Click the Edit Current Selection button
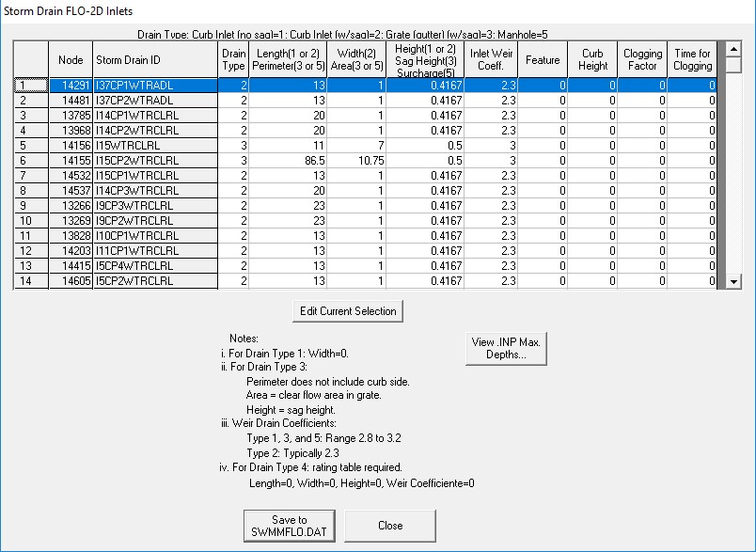 pyautogui.click(x=348, y=311)
